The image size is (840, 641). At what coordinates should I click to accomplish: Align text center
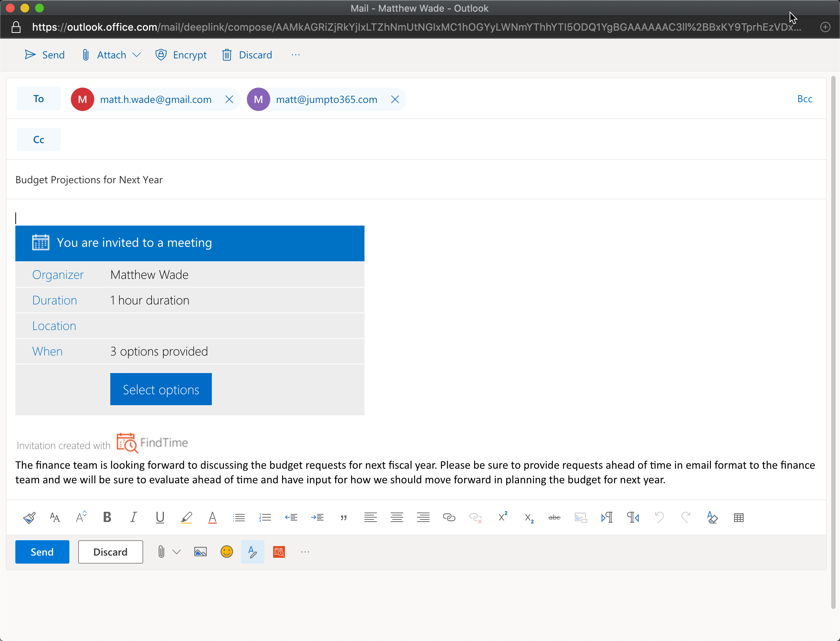397,517
